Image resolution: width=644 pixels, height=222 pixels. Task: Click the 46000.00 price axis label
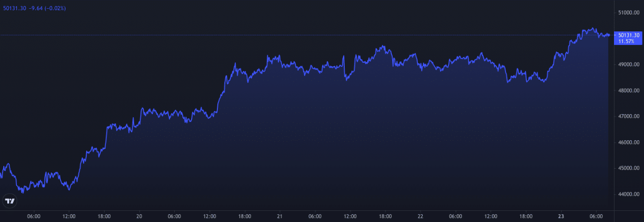pyautogui.click(x=628, y=143)
